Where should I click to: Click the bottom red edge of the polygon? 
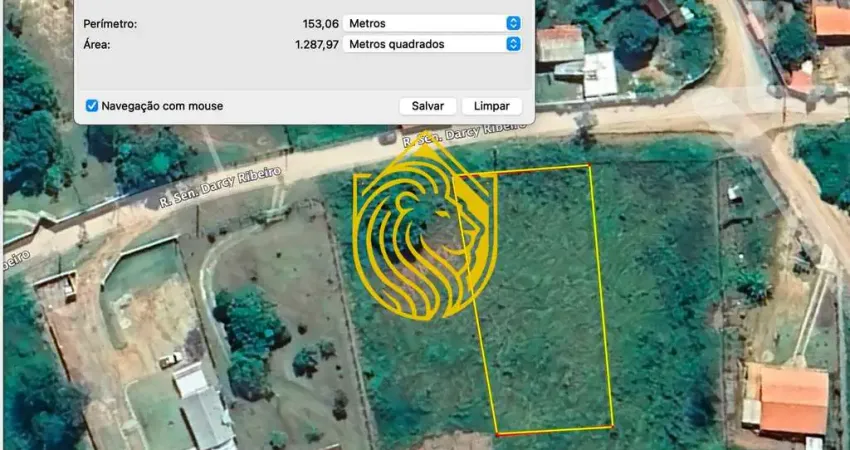[x=555, y=431]
